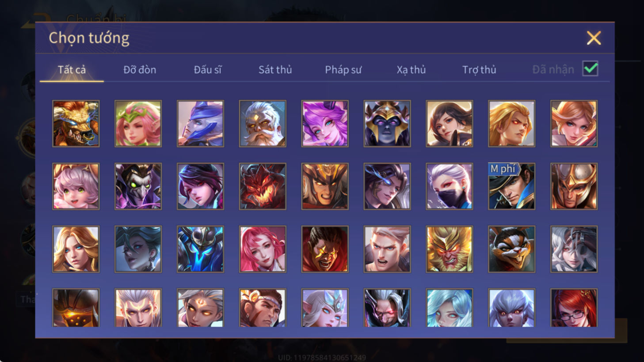This screenshot has width=644, height=362.
Task: Show the "Pháp sư" hero category
Action: point(343,70)
